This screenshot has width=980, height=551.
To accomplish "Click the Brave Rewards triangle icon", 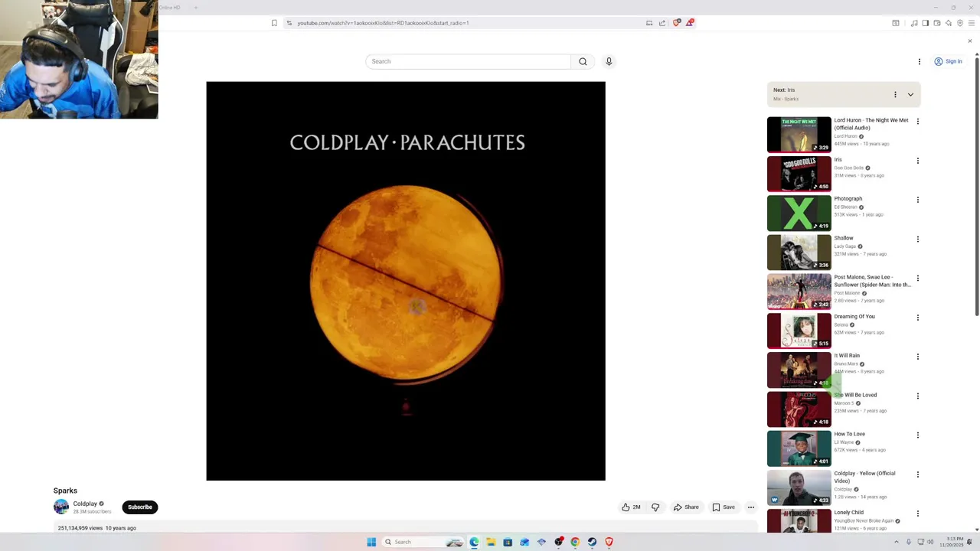I will [x=689, y=23].
